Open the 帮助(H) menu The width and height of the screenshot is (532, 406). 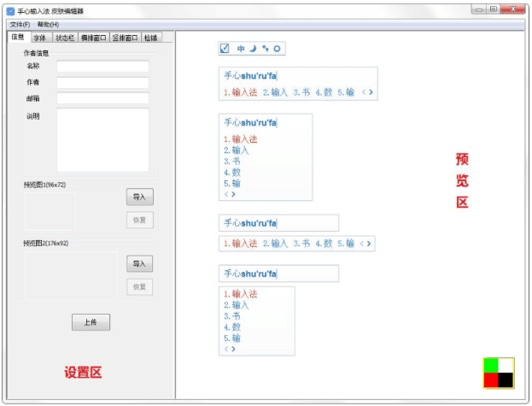pos(48,25)
